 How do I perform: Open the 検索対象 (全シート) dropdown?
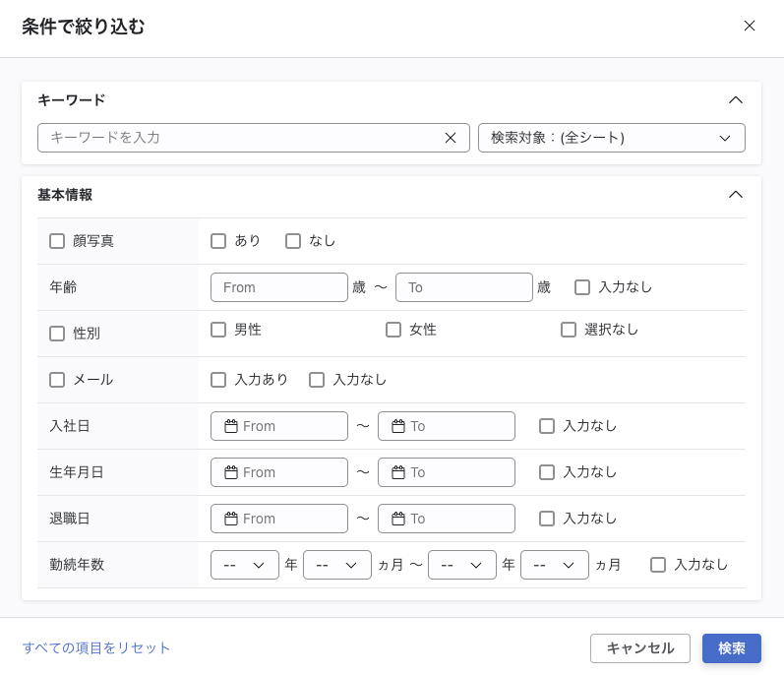pos(612,138)
